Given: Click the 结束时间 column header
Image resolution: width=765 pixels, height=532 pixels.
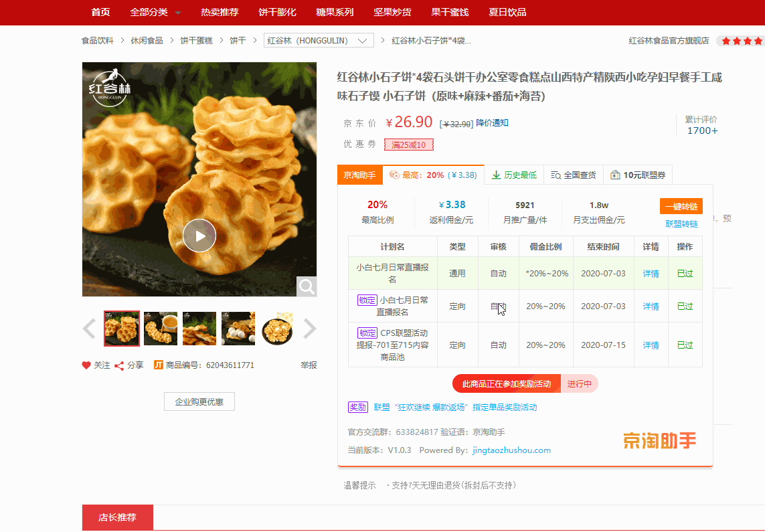Looking at the screenshot, I should point(604,247).
